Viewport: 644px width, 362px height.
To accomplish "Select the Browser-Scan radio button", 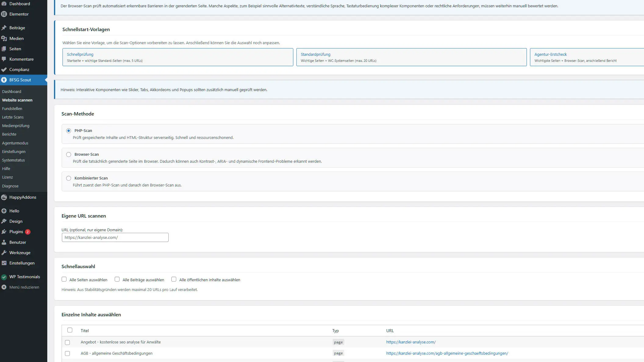I will 69,154.
